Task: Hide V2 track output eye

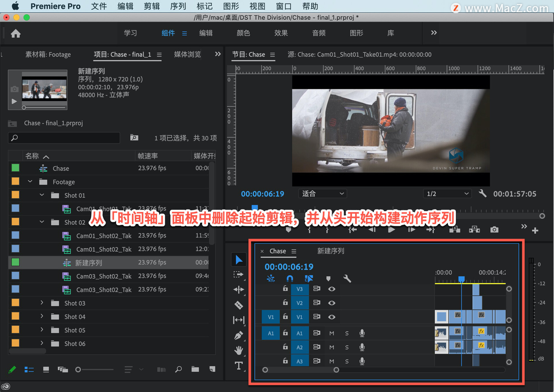Action: [332, 303]
